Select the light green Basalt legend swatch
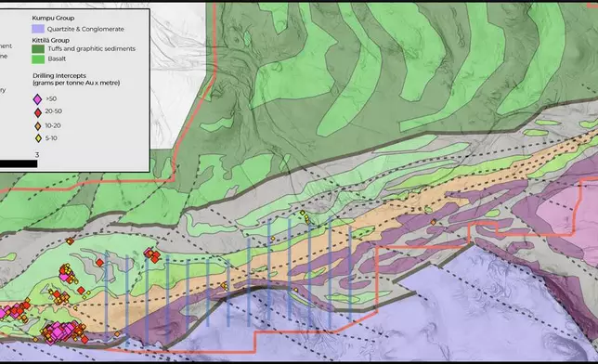The image size is (598, 364). 38,59
